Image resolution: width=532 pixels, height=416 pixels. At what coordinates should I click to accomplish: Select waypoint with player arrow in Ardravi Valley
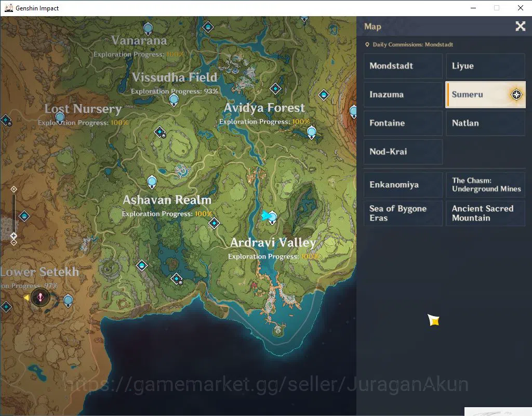pos(272,217)
